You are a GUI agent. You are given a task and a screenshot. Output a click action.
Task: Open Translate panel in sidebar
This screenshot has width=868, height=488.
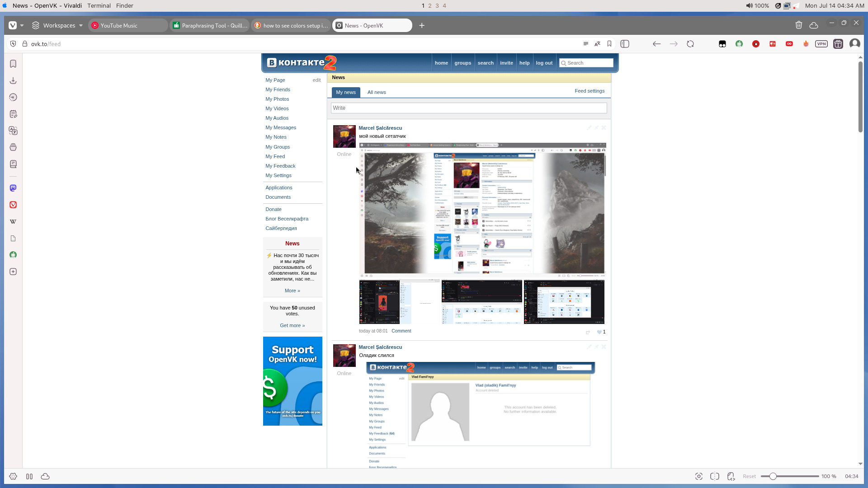(x=13, y=131)
